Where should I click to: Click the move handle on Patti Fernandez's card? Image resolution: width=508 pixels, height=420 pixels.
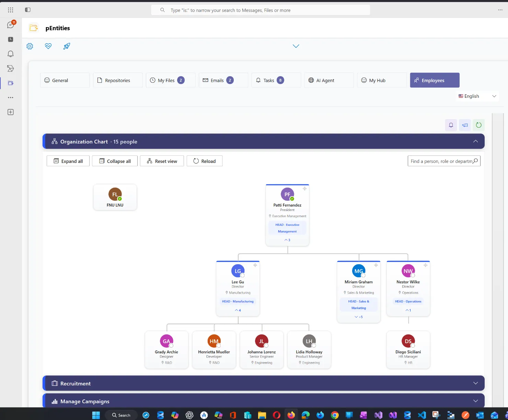point(304,189)
